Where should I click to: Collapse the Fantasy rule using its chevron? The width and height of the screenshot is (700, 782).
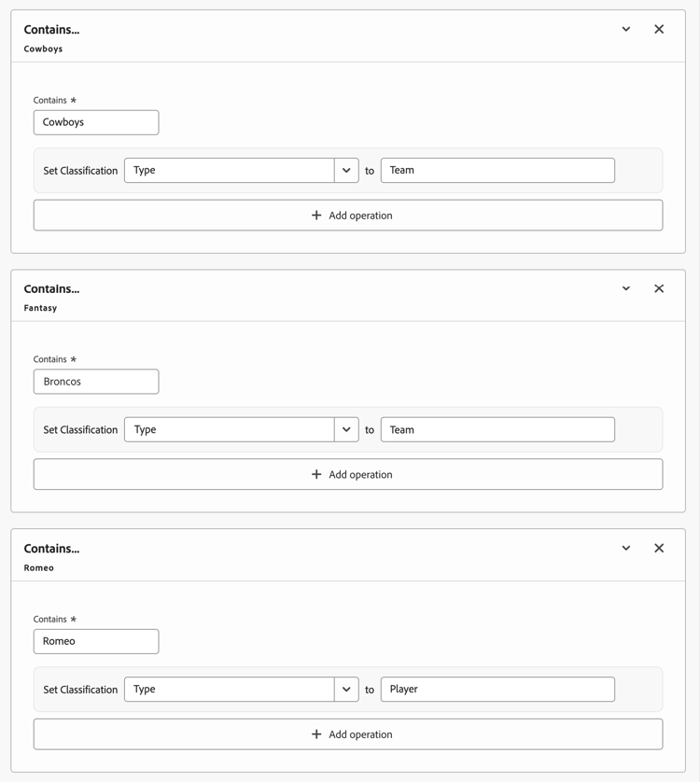[x=625, y=288]
